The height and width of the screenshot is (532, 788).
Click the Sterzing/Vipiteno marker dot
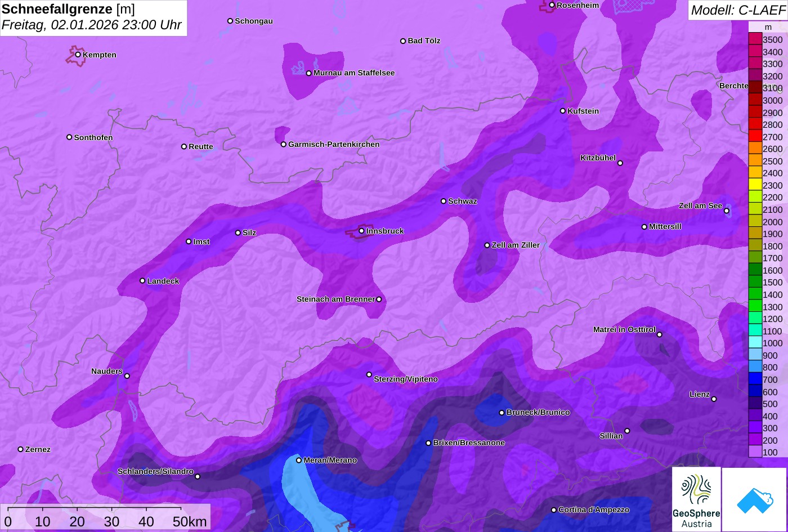coord(369,374)
